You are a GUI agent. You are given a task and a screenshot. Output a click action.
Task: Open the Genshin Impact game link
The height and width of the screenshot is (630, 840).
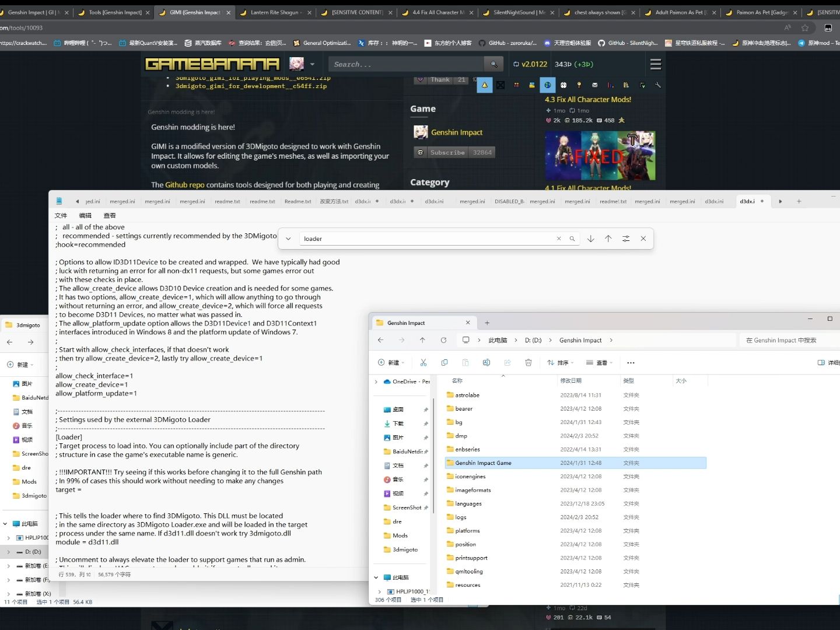click(x=457, y=132)
